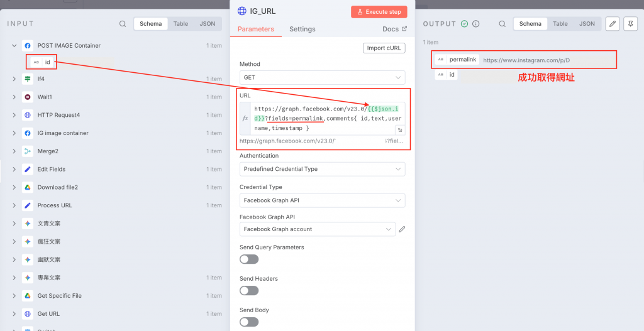The height and width of the screenshot is (331, 644).
Task: Open the Method dropdown
Action: tap(322, 77)
